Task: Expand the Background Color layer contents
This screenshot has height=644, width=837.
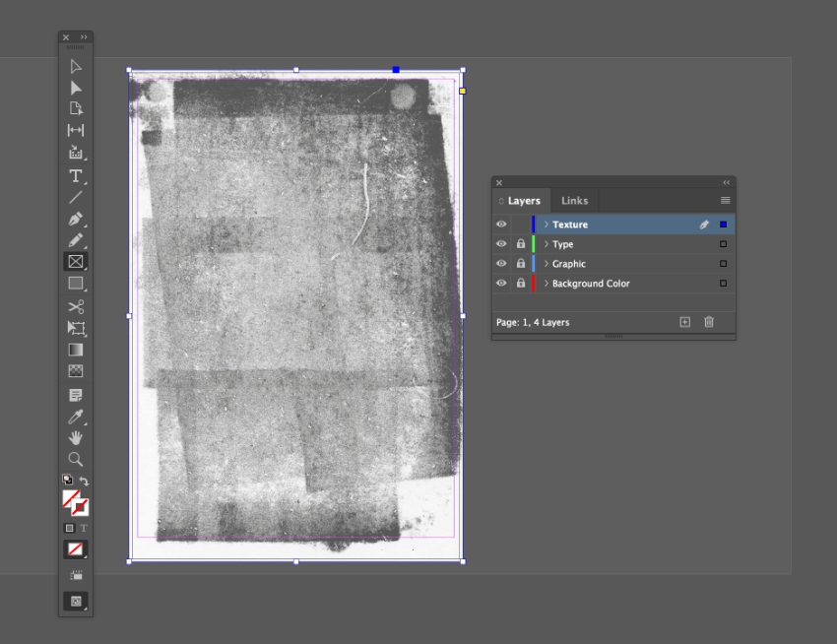Action: (547, 283)
